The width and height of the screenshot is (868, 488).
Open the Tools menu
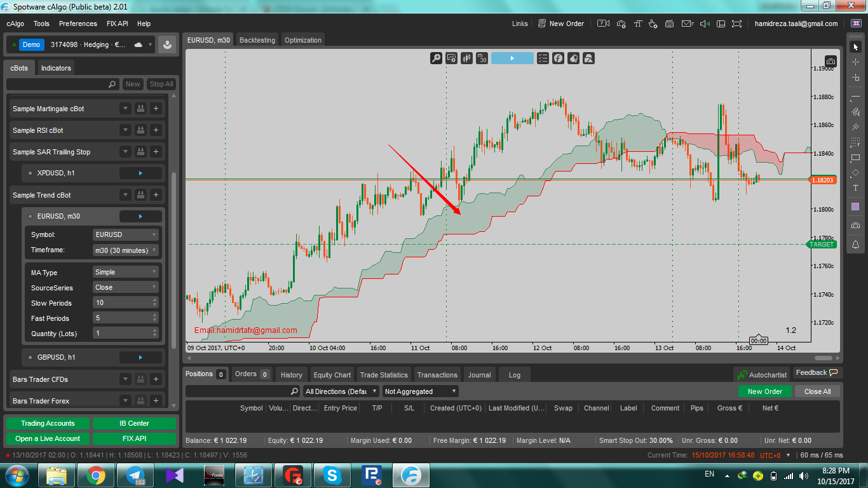point(41,24)
